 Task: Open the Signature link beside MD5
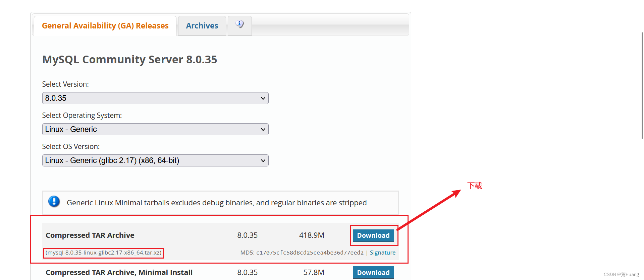click(x=383, y=253)
